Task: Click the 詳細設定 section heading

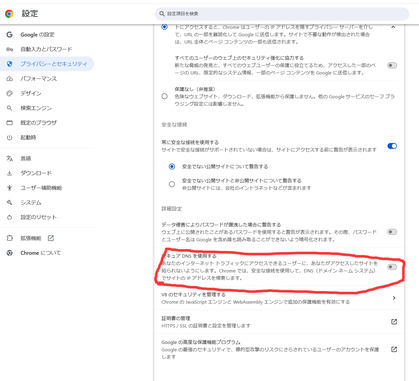Action: point(172,209)
